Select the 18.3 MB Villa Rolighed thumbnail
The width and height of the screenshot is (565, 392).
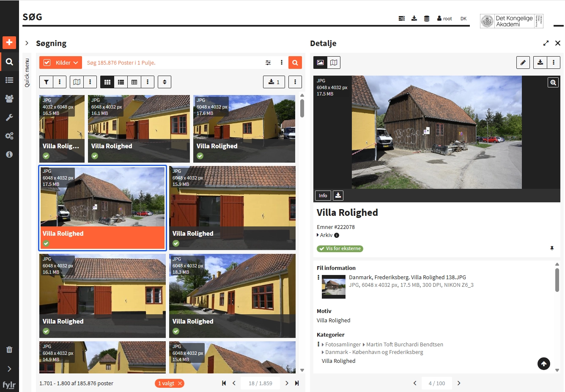tap(232, 296)
